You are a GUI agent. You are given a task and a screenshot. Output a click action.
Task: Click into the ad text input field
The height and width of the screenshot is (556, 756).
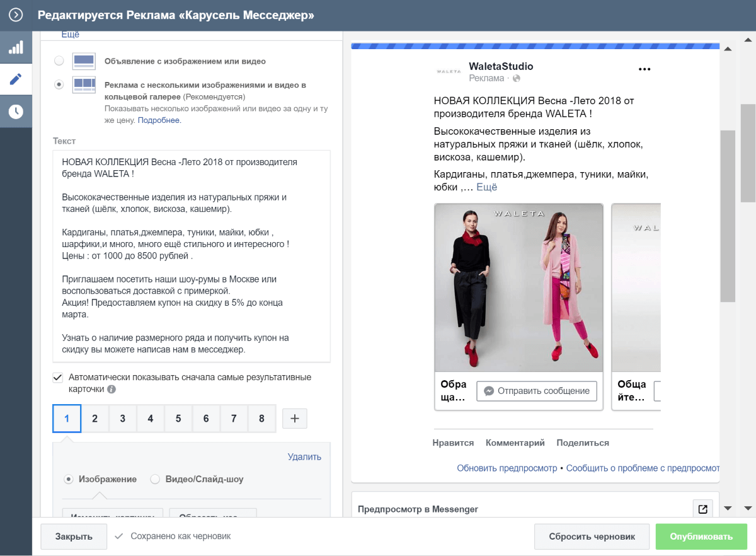point(192,256)
